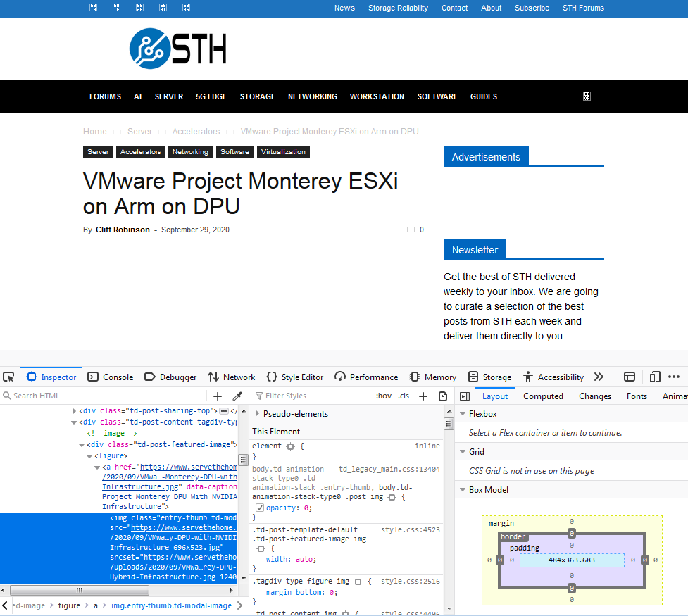Select the figure breadcrumb item
688x616 pixels.
click(x=69, y=605)
